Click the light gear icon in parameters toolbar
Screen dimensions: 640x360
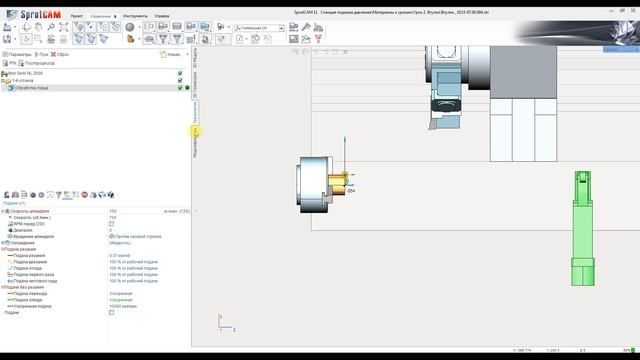pyautogui.click(x=41, y=195)
